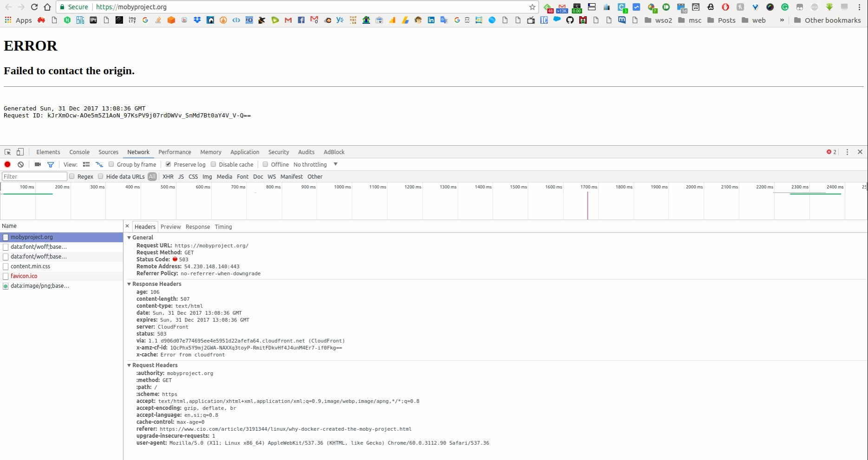Show hidden bookmarks overflow chevron
This screenshot has height=460, width=868.
tap(782, 20)
